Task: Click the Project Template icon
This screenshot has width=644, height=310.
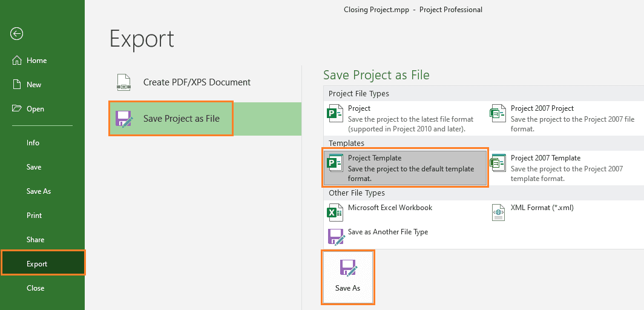Action: (334, 163)
